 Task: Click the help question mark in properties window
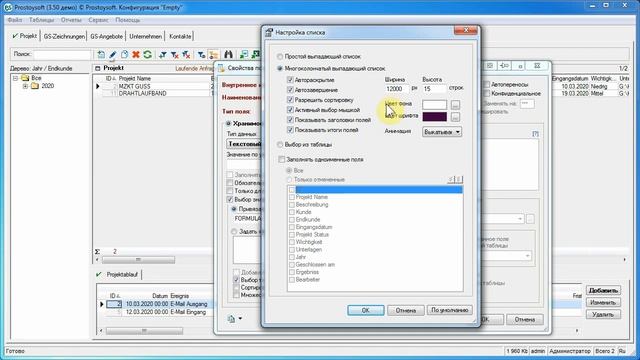click(536, 134)
